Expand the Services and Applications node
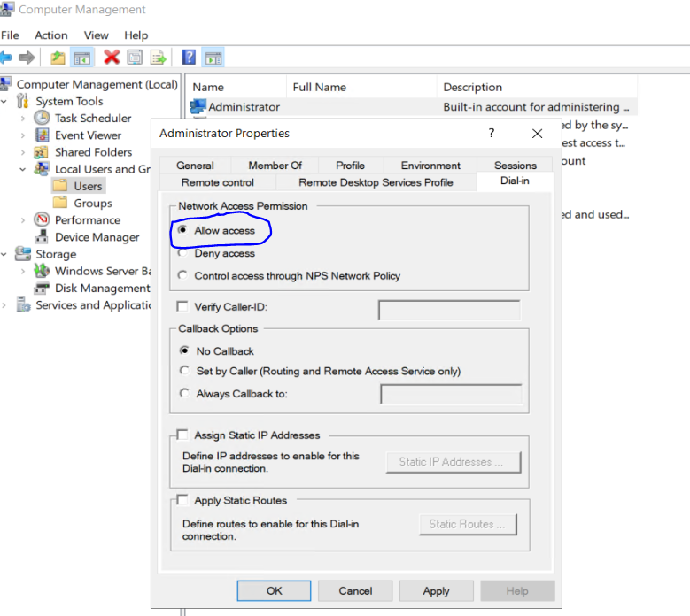Viewport: 690px width, 616px height. [4, 305]
